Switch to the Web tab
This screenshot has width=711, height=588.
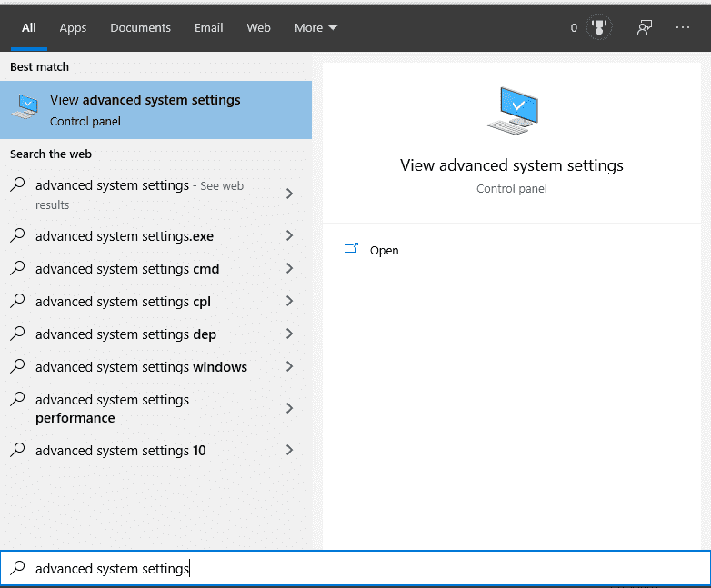(x=258, y=27)
